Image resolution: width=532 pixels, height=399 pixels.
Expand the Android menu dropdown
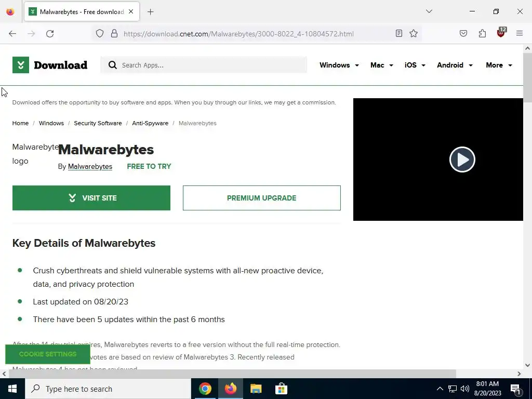tap(455, 65)
